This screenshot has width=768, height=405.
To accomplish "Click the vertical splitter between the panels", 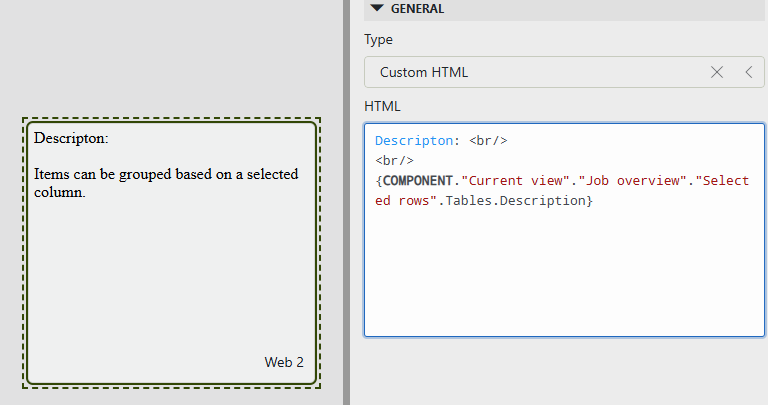I will pos(346,202).
